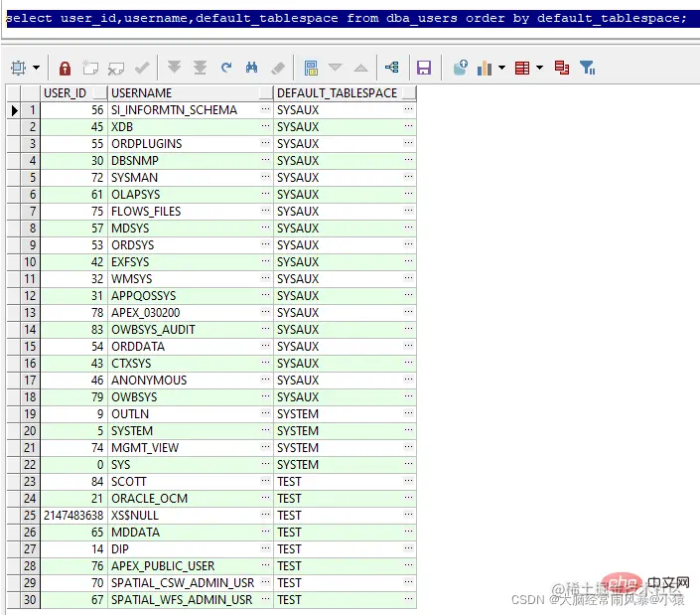This screenshot has width=700, height=615.
Task: Click the export query results icon
Action: (461, 68)
